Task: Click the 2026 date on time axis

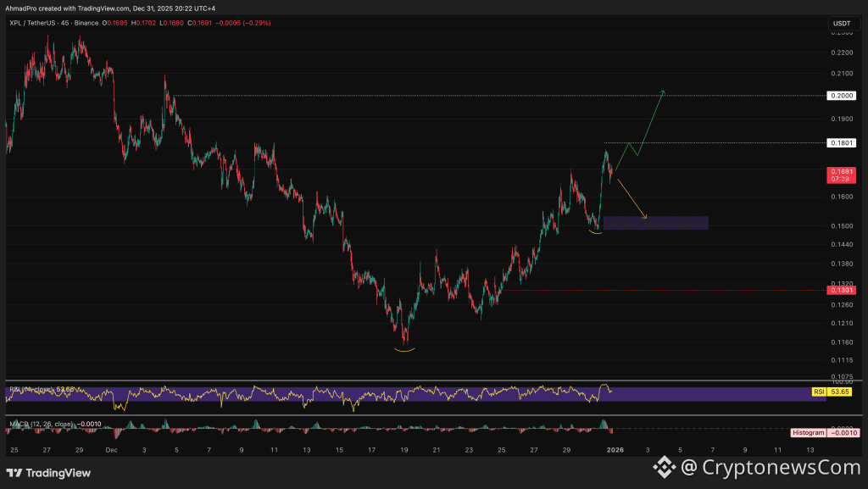Action: (615, 449)
